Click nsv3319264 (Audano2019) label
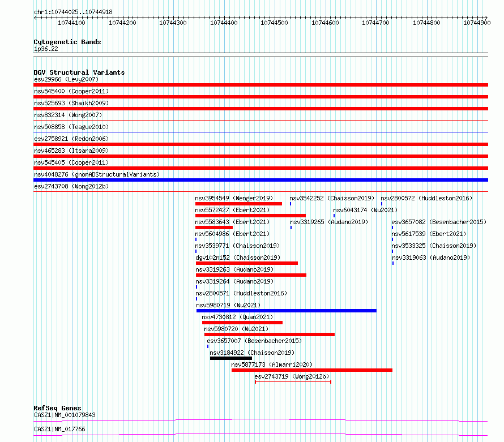This screenshot has height=442, width=504. point(234,281)
